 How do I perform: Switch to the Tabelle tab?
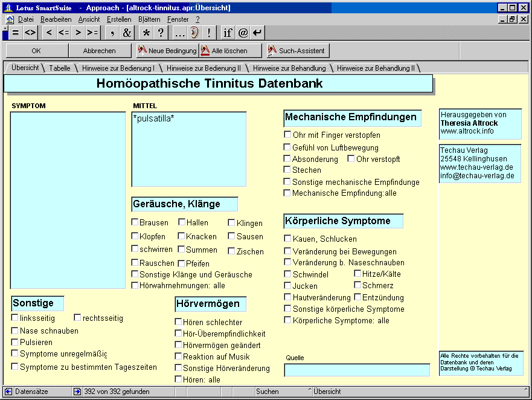click(x=60, y=68)
